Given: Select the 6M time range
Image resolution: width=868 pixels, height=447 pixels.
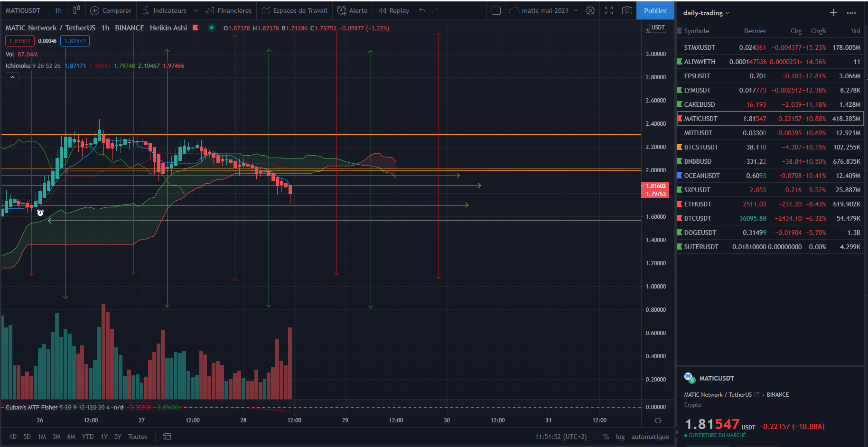Looking at the screenshot, I should pyautogui.click(x=71, y=437).
